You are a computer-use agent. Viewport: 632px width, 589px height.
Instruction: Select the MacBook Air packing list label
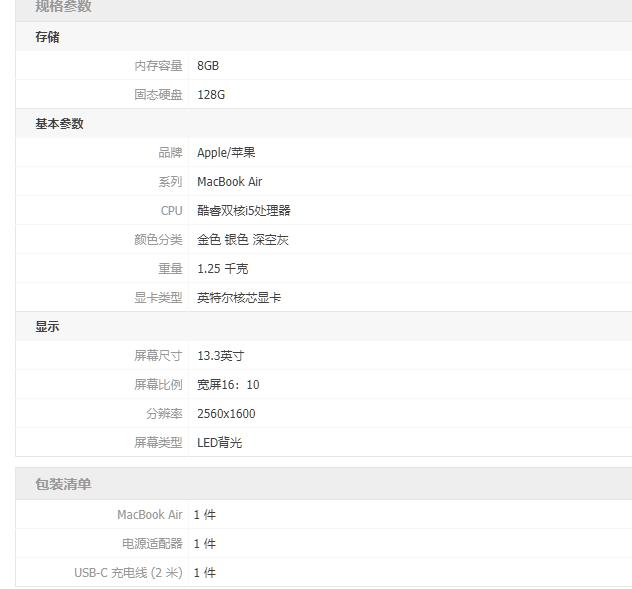point(150,514)
